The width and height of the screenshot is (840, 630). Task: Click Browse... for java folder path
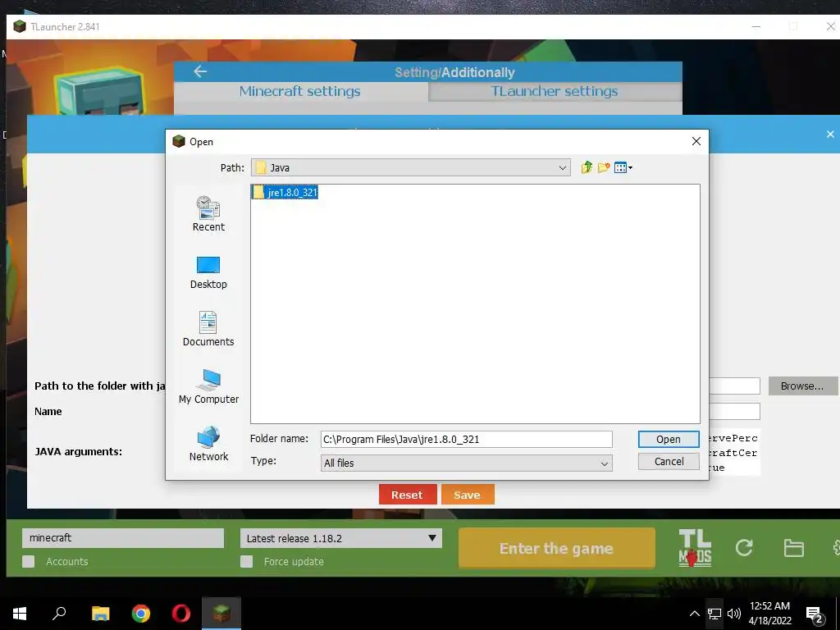point(802,386)
